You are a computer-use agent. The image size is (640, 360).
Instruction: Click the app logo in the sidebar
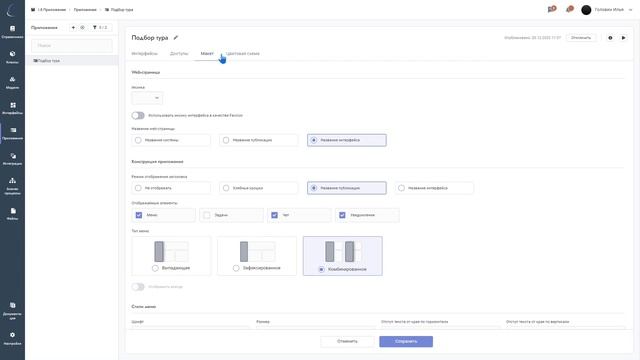pyautogui.click(x=11, y=10)
